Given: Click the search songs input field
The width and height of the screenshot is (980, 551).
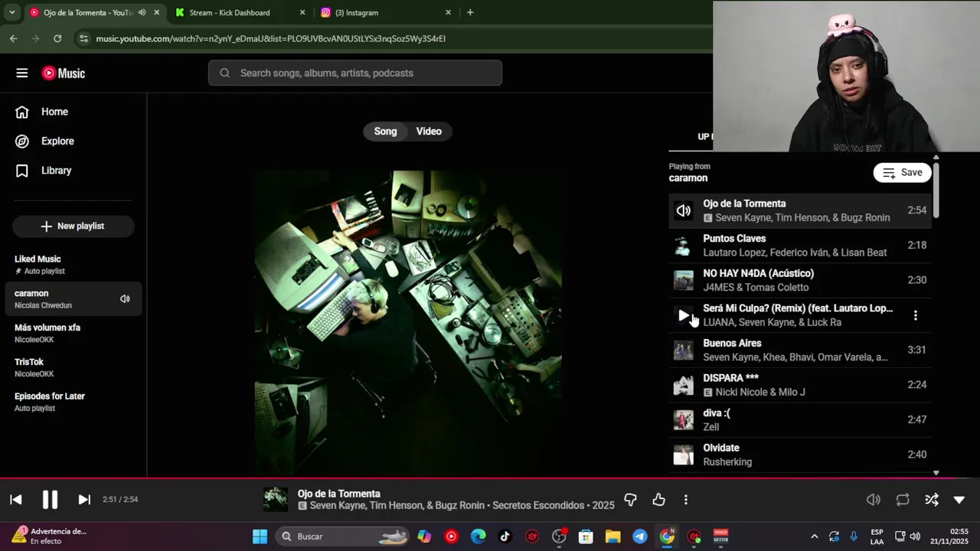Looking at the screenshot, I should (x=355, y=73).
